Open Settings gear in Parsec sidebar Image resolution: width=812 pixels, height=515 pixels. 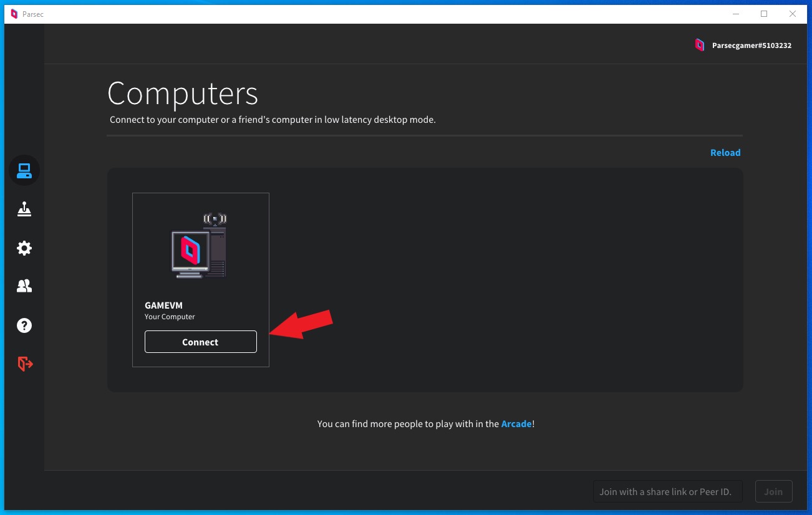click(24, 248)
